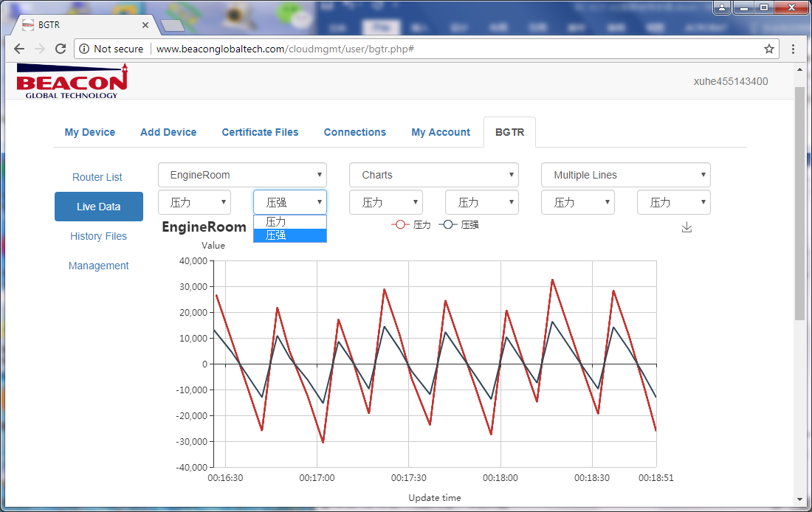Open the EngineRoom device dropdown
The image size is (812, 512).
(242, 175)
